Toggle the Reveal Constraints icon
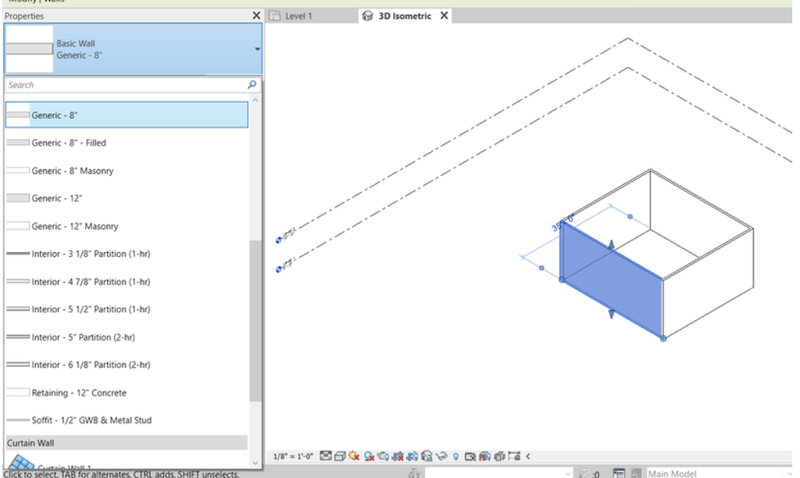This screenshot has width=800, height=478. click(514, 456)
